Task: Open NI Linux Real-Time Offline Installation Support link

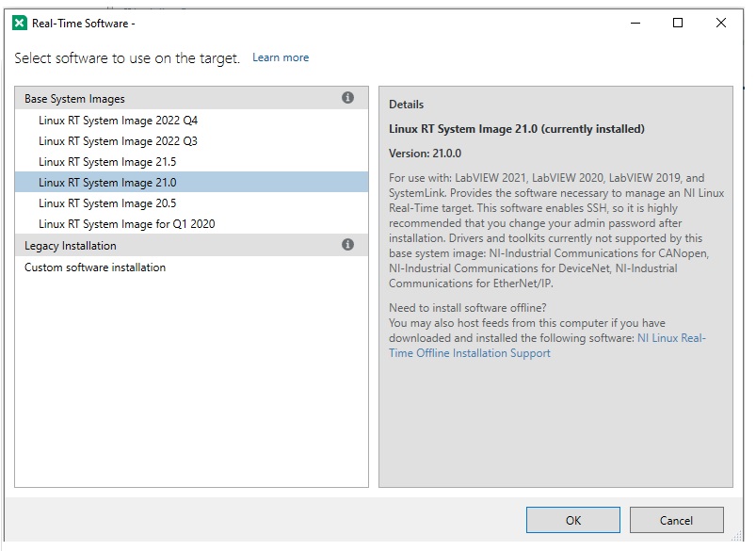Action: (x=546, y=346)
